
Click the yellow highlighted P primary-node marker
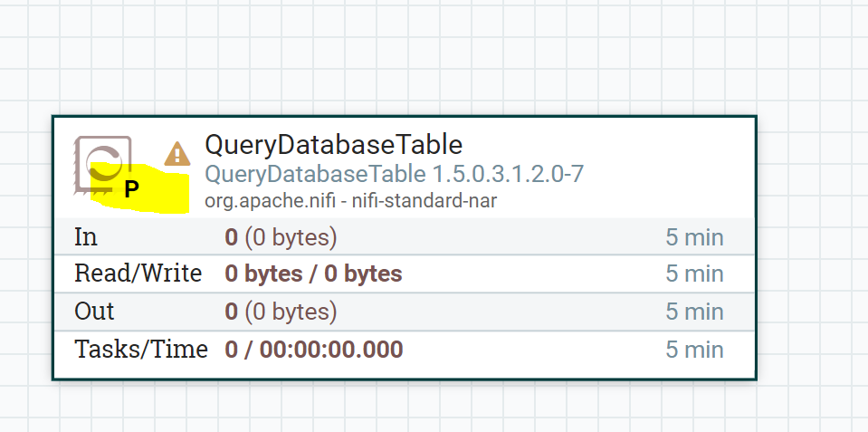(132, 189)
